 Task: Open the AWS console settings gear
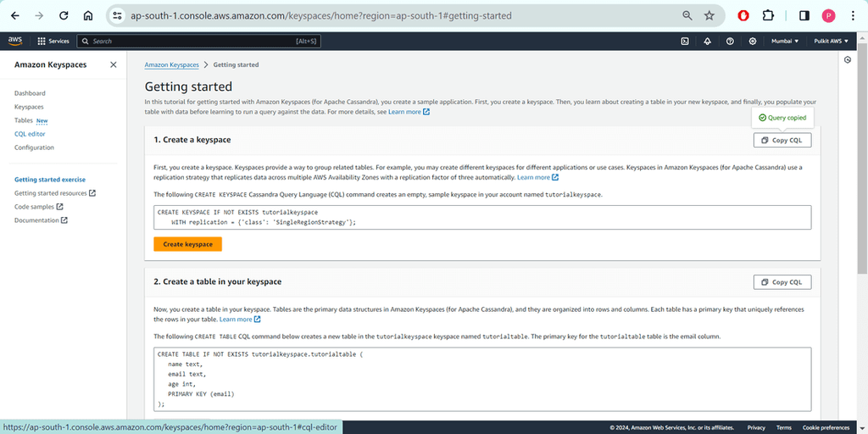[x=752, y=41]
